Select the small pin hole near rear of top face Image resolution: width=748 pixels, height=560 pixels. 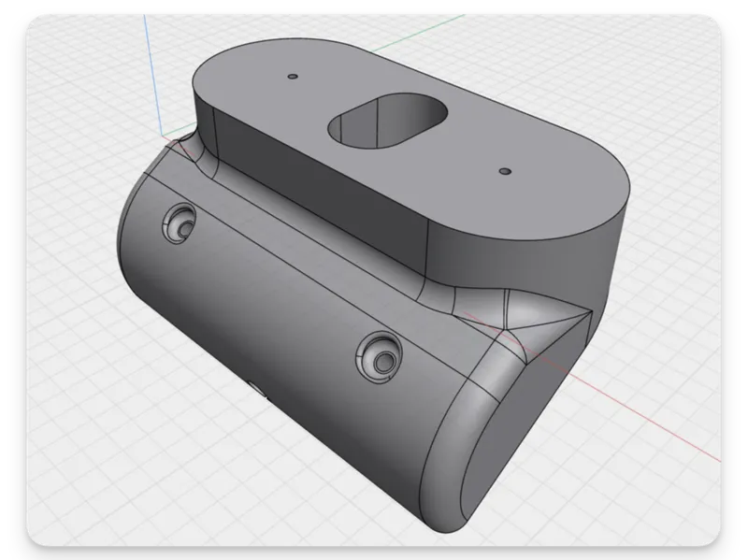(x=293, y=77)
